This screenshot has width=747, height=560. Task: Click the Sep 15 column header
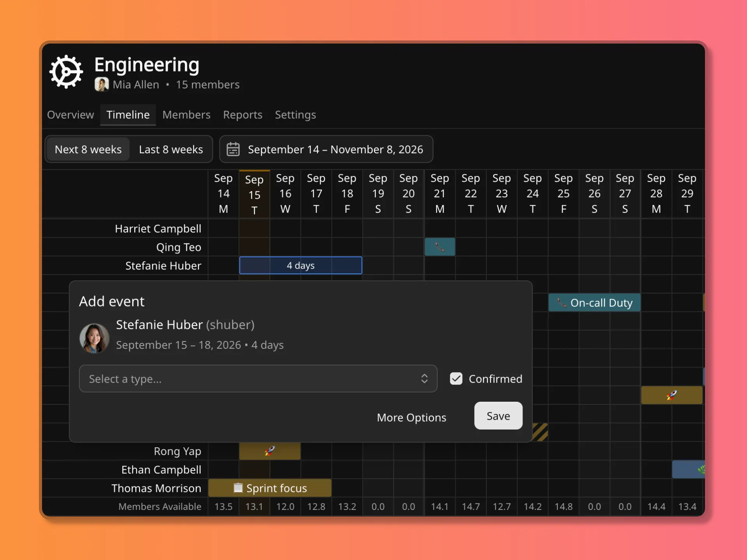coord(254,194)
